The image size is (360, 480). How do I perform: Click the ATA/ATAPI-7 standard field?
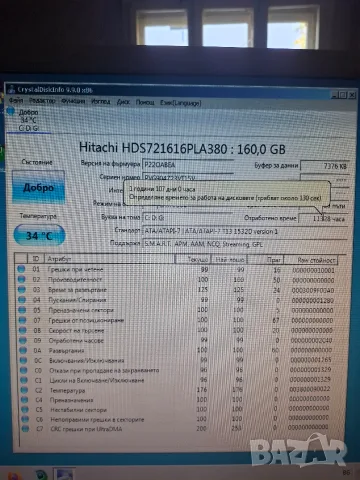[245, 231]
